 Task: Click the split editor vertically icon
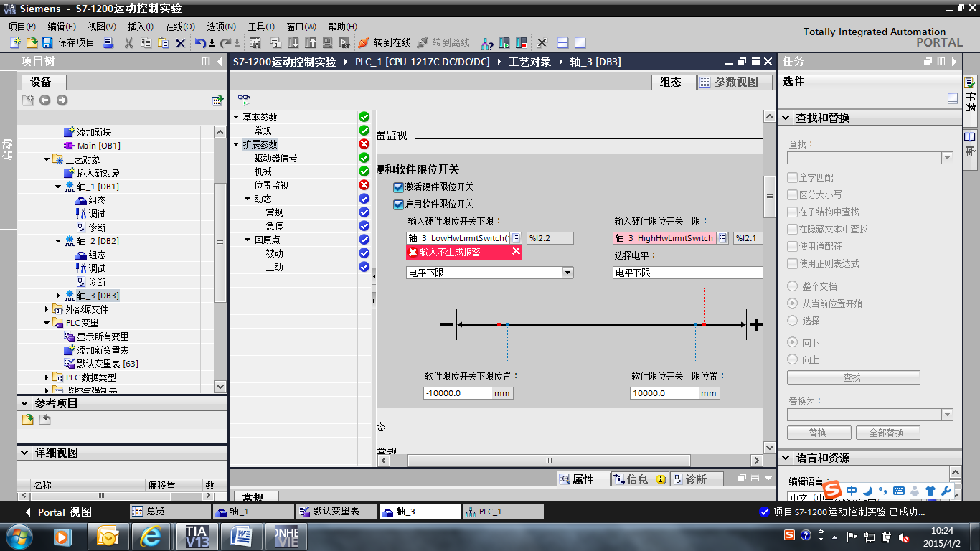(580, 43)
